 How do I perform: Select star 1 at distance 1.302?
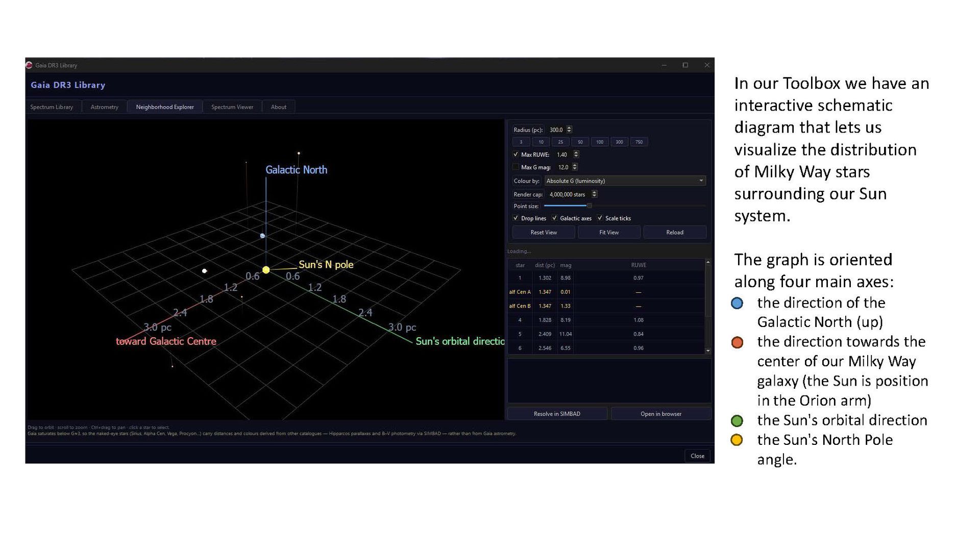[606, 278]
